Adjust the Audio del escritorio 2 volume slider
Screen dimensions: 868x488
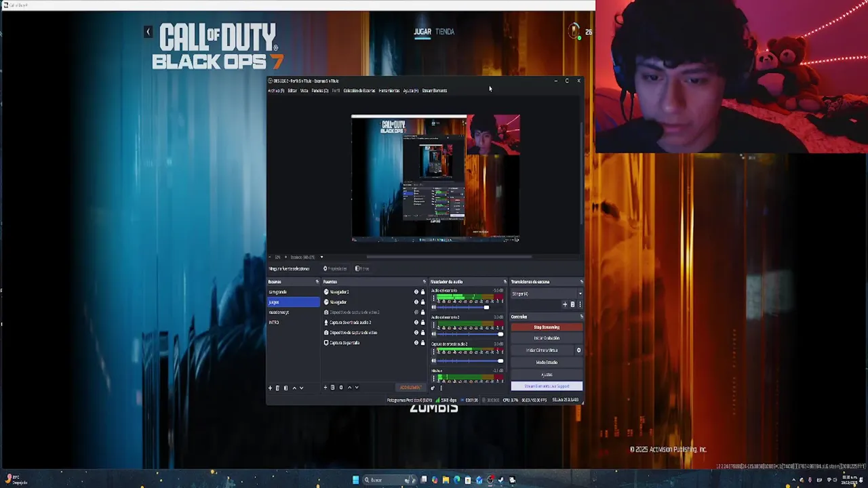coord(470,333)
